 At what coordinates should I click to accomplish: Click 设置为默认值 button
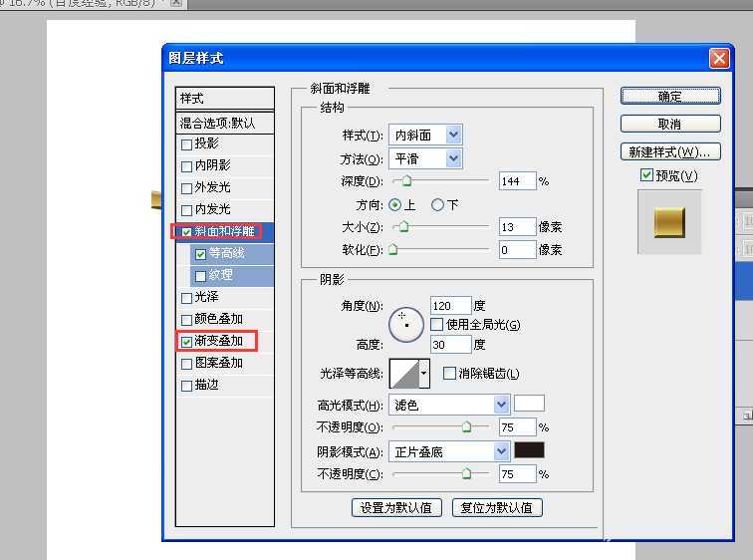point(396,507)
